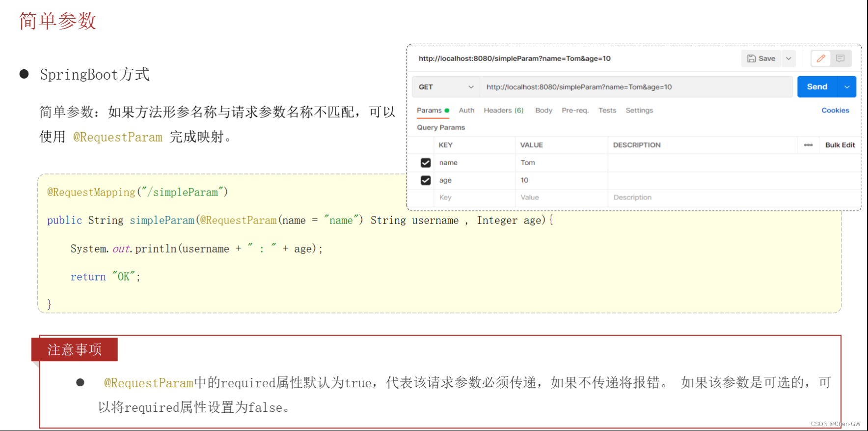Image resolution: width=868 pixels, height=431 pixels.
Task: Click the value cell containing 10
Action: point(562,180)
